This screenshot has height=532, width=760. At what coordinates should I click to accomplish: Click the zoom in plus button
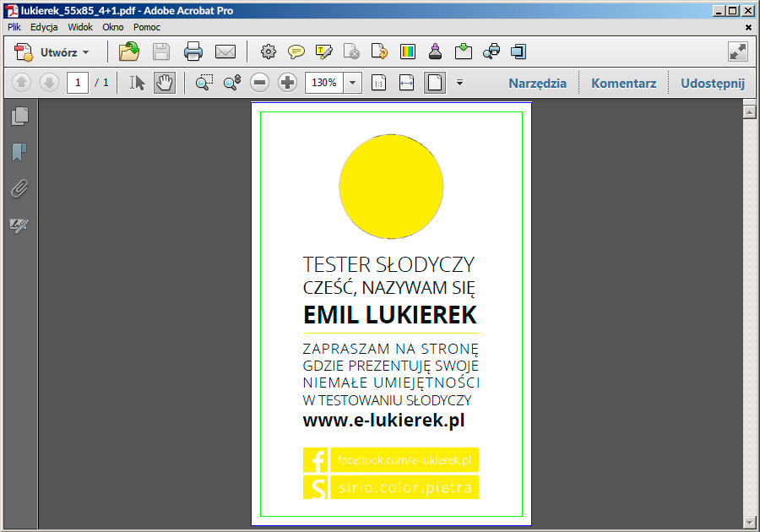point(288,83)
